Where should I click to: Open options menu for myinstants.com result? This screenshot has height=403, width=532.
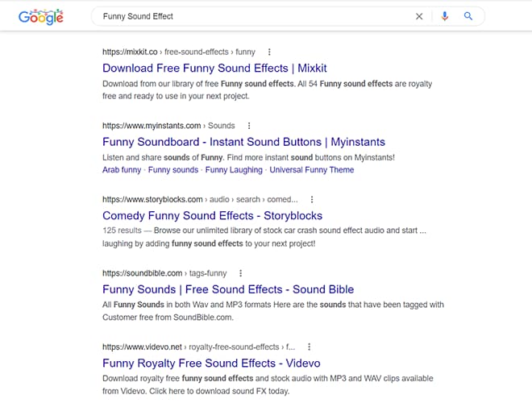tap(249, 126)
